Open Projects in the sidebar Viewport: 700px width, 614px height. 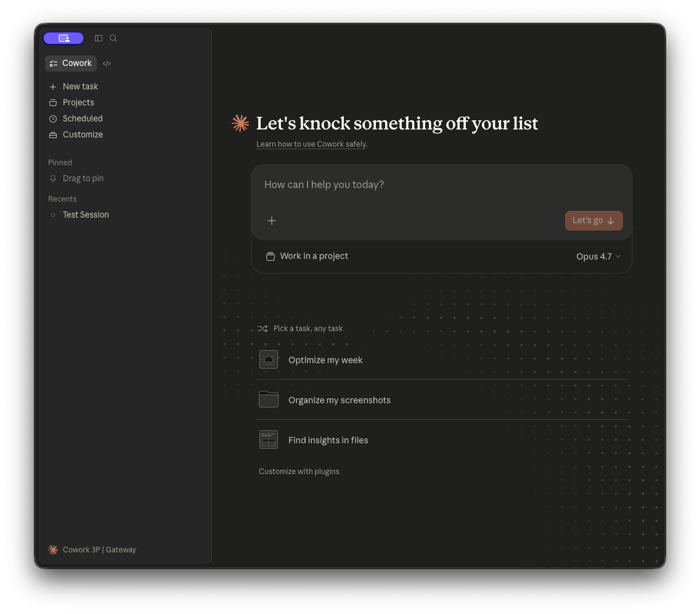78,103
